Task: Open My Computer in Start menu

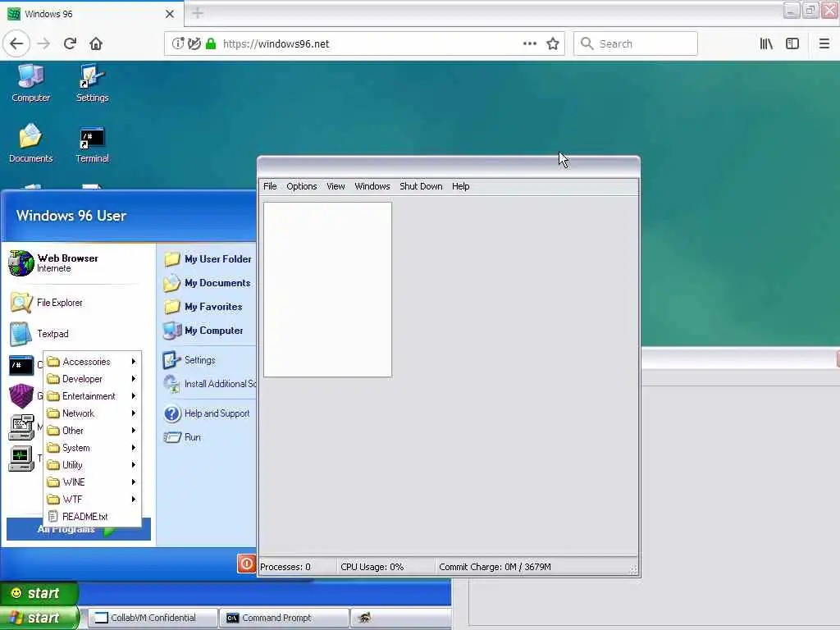Action: pos(203,331)
